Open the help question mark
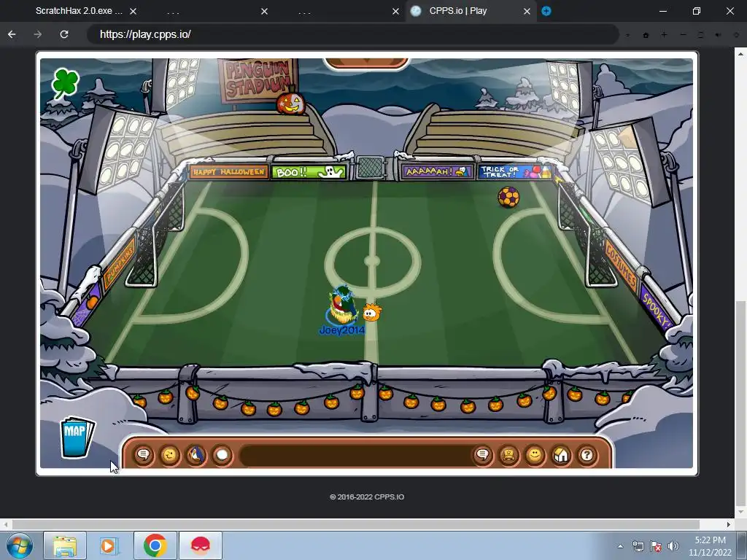 point(587,455)
